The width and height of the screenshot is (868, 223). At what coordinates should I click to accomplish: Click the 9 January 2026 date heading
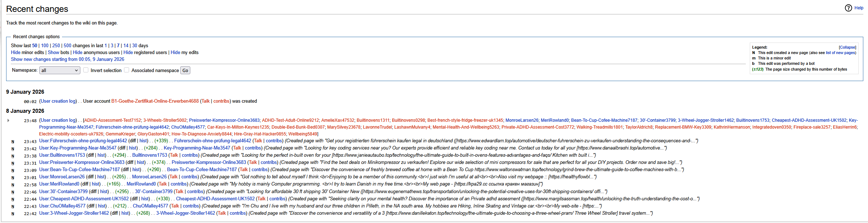[x=25, y=92]
